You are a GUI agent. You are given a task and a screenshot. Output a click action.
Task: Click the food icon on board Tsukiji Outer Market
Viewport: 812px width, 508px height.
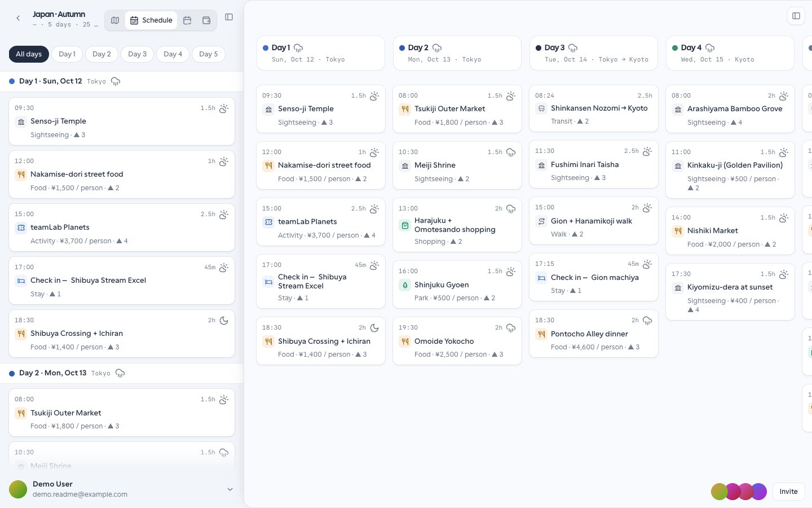tap(405, 109)
